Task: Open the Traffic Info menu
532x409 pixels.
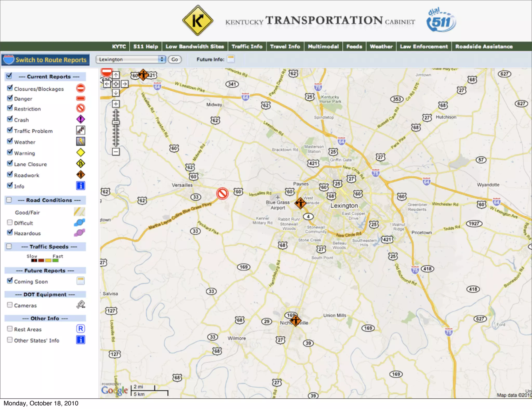Action: tap(247, 46)
